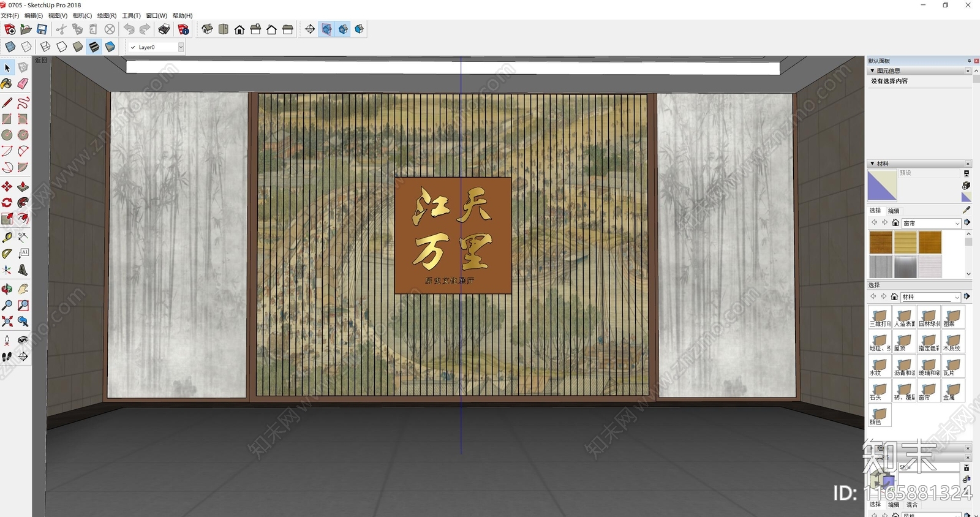The width and height of the screenshot is (980, 517).
Task: Enable the Shaded face style
Action: 78,47
